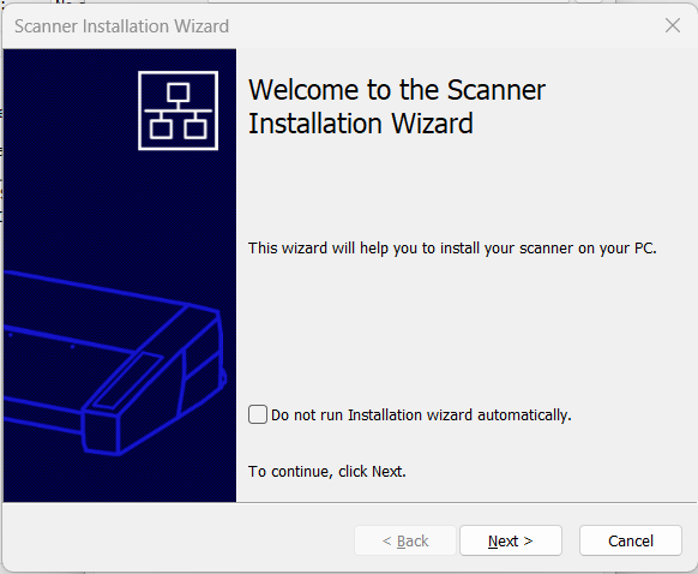This screenshot has width=698, height=574.
Task: Click 'Installation Wizard' on heading's second line
Action: tap(360, 124)
